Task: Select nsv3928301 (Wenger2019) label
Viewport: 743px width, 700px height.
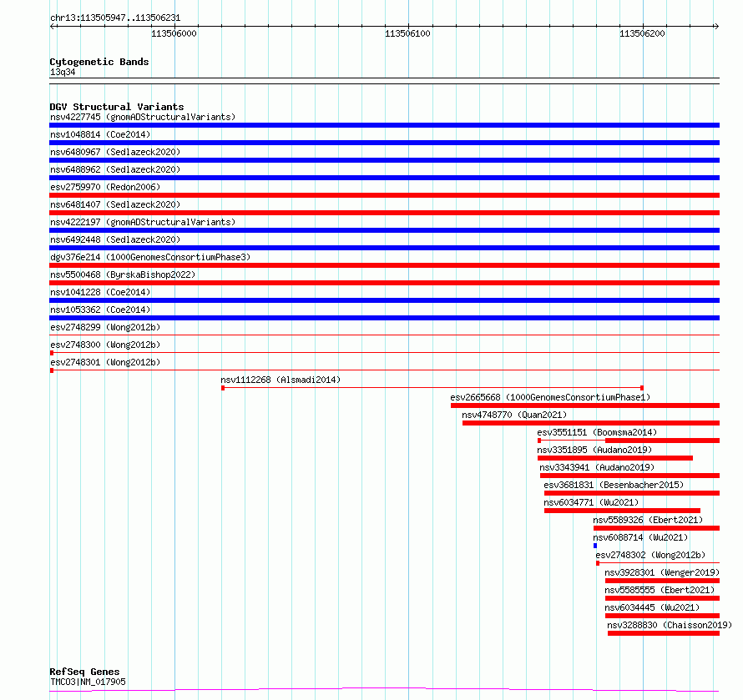Action: coord(662,572)
